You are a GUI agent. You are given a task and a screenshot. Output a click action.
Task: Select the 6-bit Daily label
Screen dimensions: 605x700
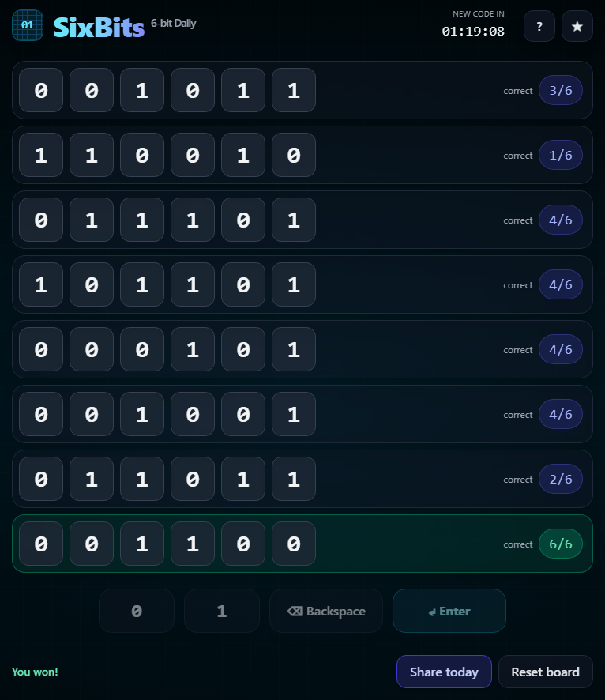click(x=172, y=23)
